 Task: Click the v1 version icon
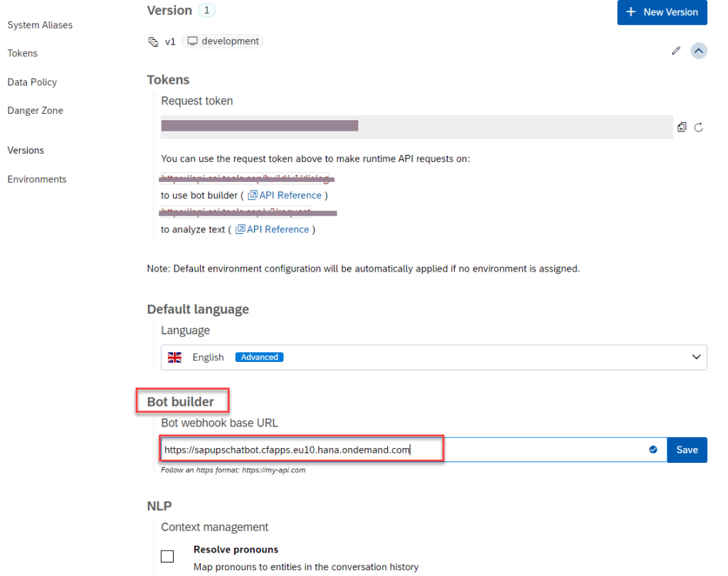[x=153, y=42]
